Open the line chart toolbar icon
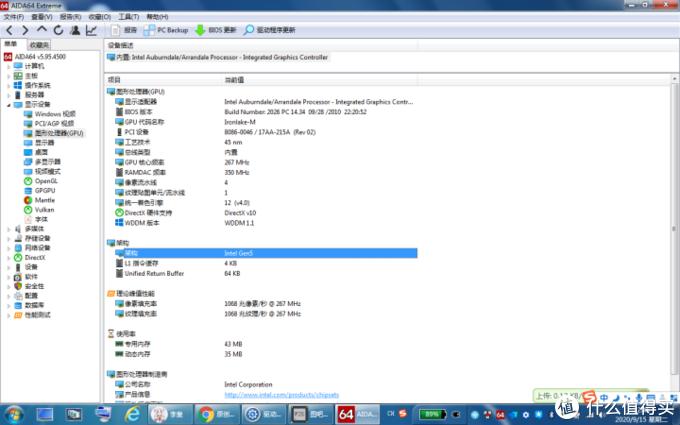Viewport: 680px width, 425px height. [91, 30]
